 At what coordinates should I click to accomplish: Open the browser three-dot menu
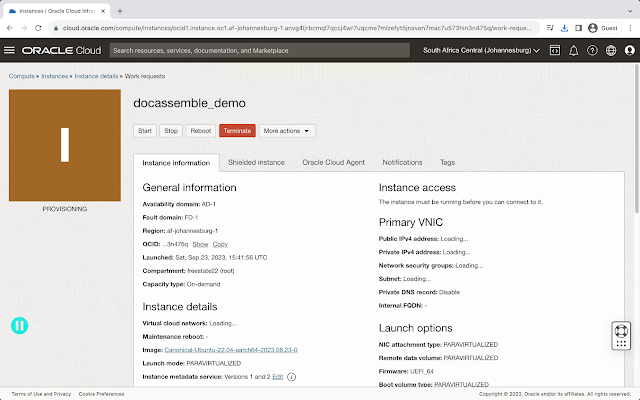click(x=630, y=28)
